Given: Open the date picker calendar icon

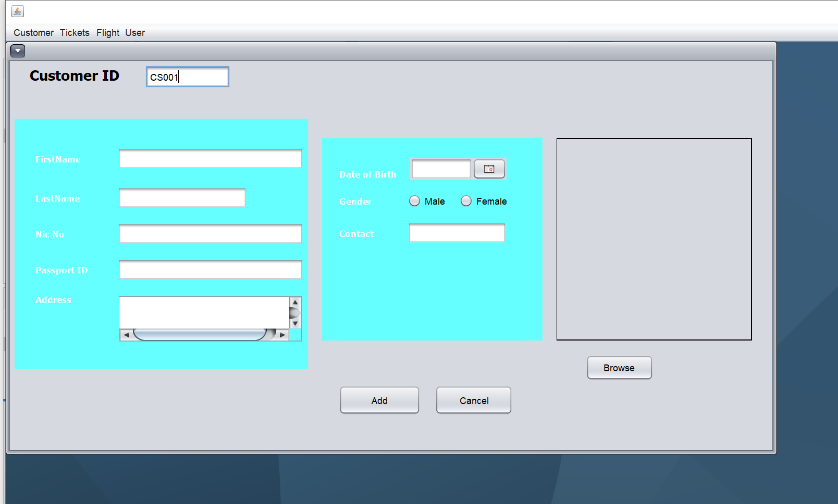Looking at the screenshot, I should point(489,169).
